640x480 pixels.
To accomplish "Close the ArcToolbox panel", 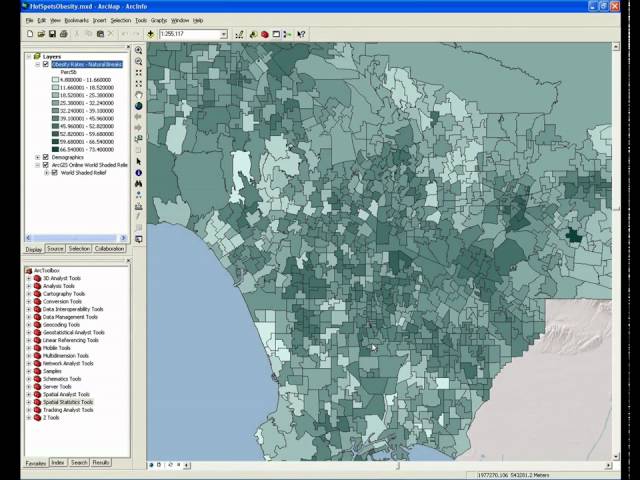I will (128, 260).
